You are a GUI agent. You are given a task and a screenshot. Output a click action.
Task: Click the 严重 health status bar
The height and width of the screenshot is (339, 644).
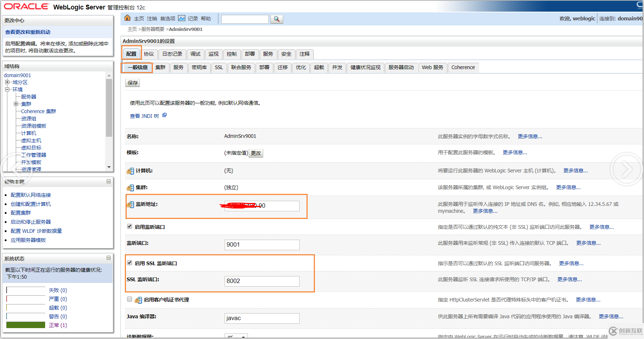pos(26,299)
